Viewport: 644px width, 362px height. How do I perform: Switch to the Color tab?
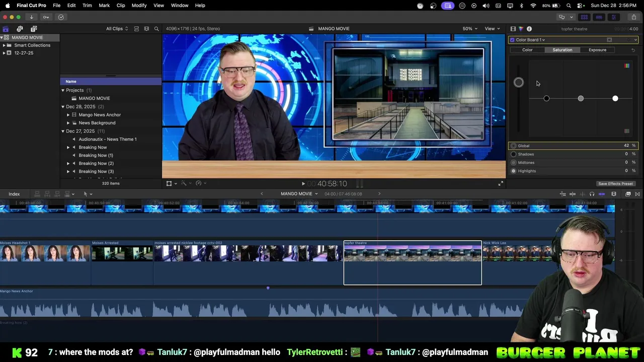point(527,50)
